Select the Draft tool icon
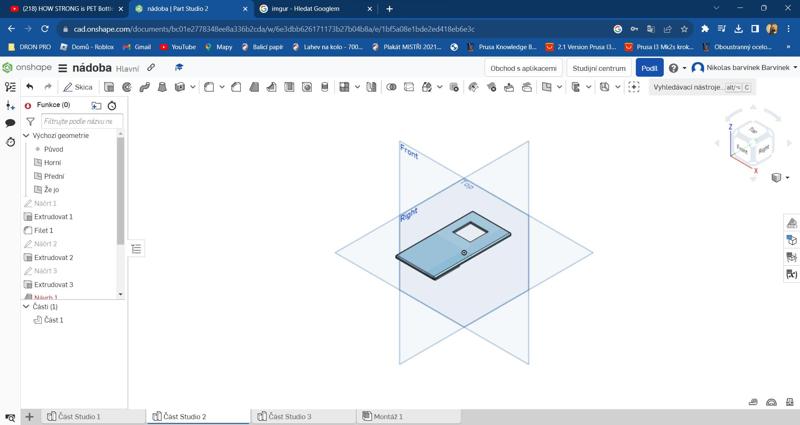This screenshot has width=800, height=425. pos(254,87)
